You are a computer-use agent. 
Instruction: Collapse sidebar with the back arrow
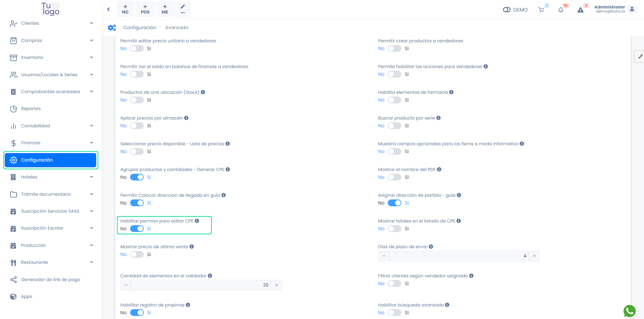pos(108,9)
